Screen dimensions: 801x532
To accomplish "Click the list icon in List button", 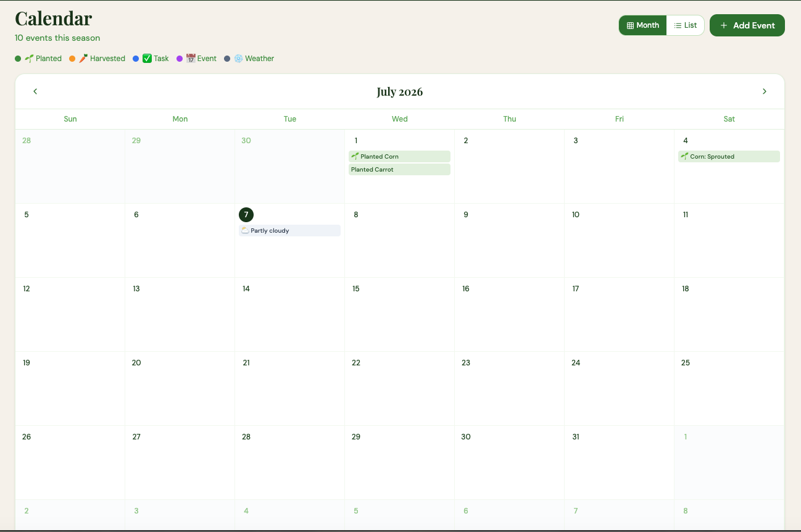I will (x=678, y=25).
